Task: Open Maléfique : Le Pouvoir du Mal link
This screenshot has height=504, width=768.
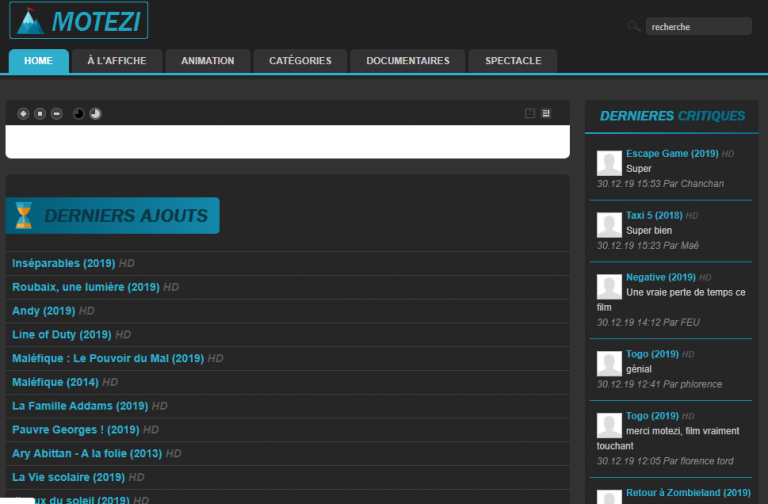Action: (107, 358)
